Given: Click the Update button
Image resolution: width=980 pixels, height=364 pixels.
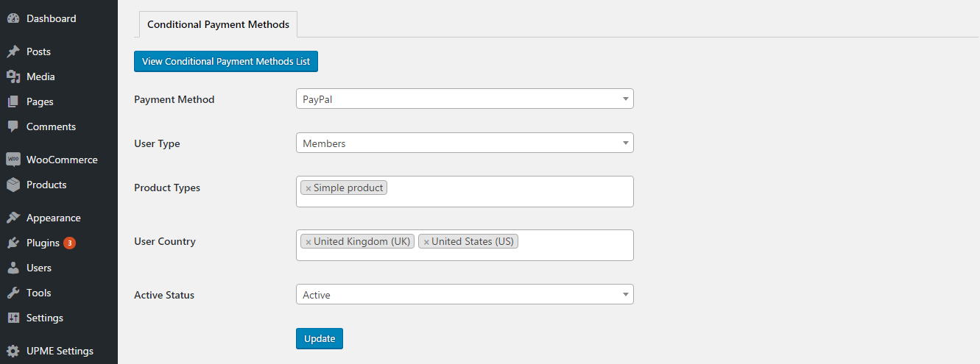Looking at the screenshot, I should pyautogui.click(x=320, y=338).
